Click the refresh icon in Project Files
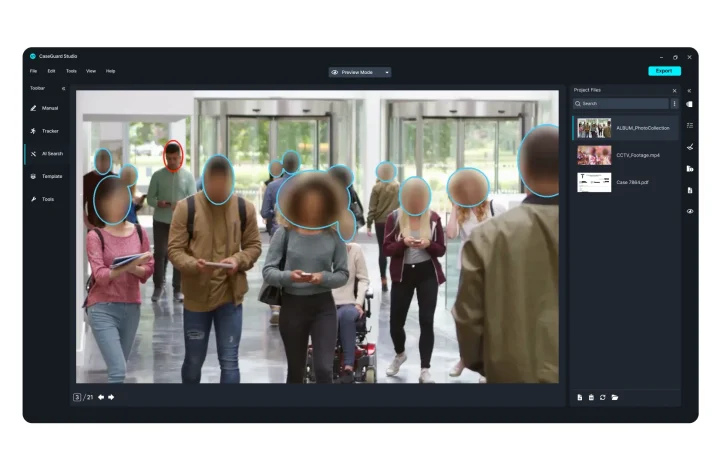The image size is (720, 470). 603,398
